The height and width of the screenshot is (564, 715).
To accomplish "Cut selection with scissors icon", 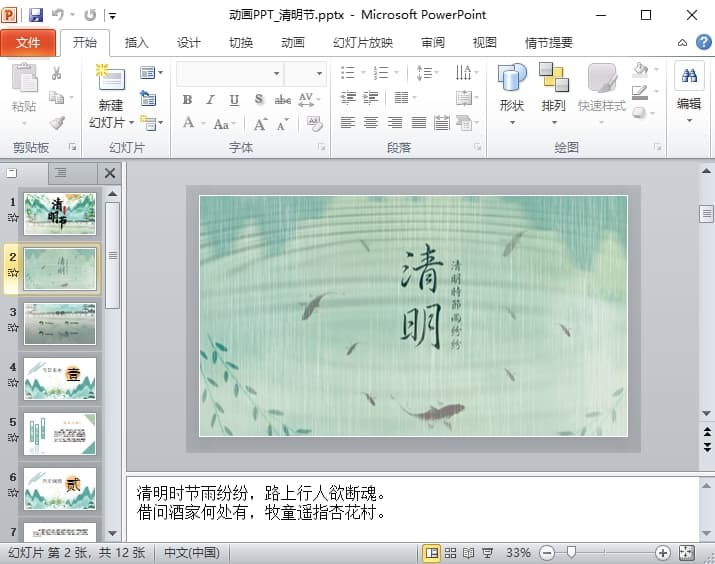I will point(57,73).
